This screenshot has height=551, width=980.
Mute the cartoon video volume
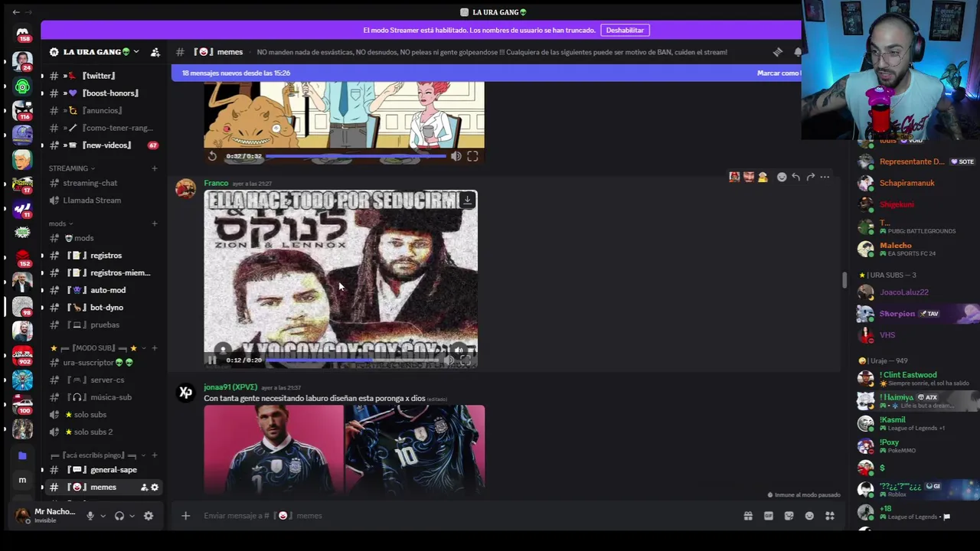point(456,156)
